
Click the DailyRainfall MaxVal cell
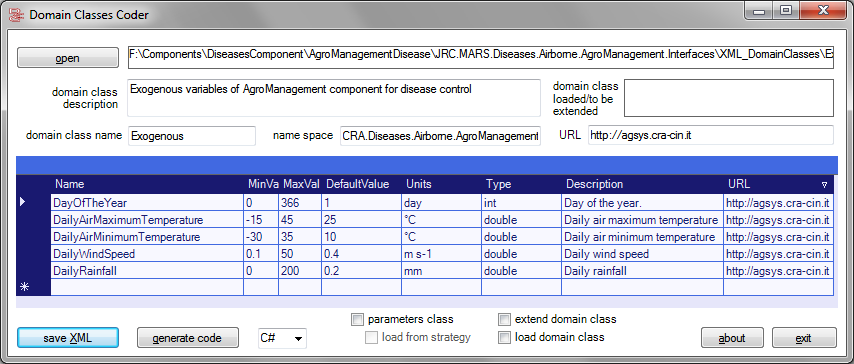coord(300,271)
